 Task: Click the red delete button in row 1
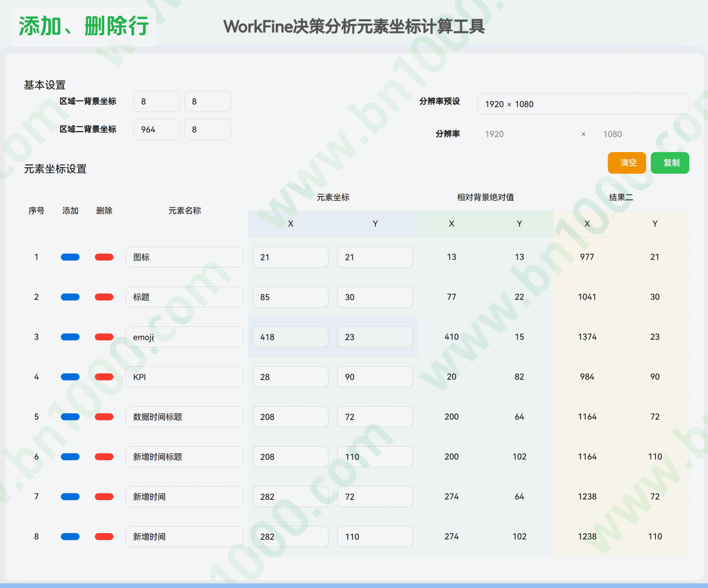click(104, 257)
